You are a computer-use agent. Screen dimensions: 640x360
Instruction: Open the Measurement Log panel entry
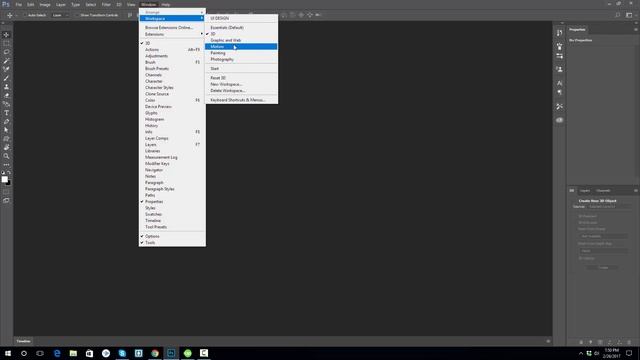[172, 157]
